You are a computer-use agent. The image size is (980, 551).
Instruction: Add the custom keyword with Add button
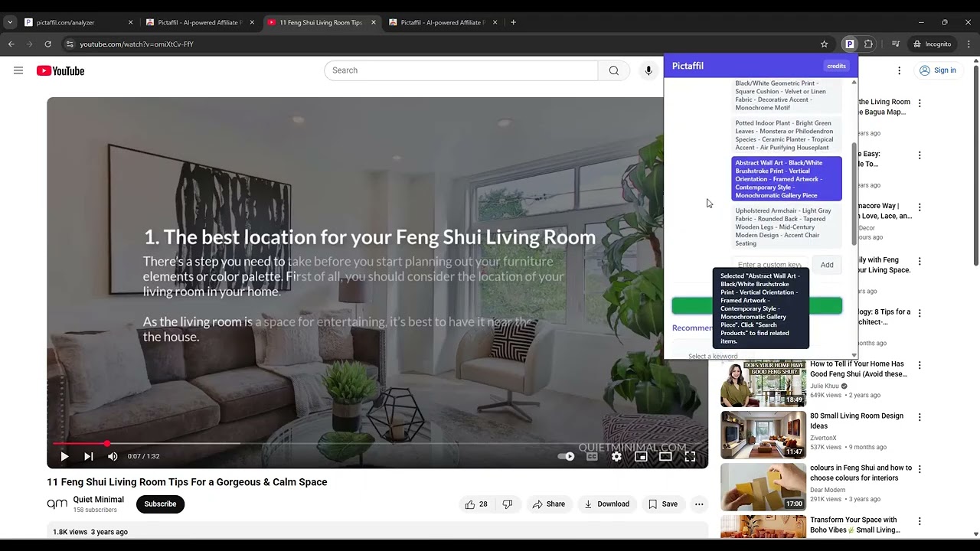pos(827,265)
